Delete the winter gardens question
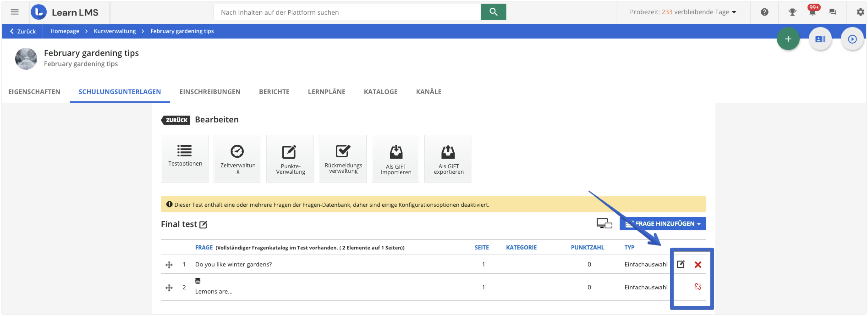868x316 pixels. pyautogui.click(x=698, y=264)
